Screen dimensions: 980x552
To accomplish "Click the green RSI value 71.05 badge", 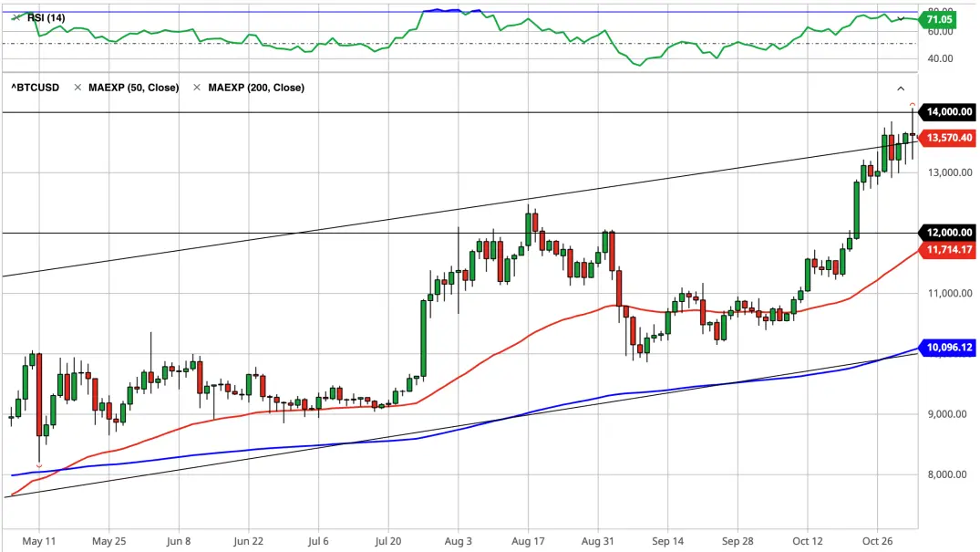I will tap(938, 19).
